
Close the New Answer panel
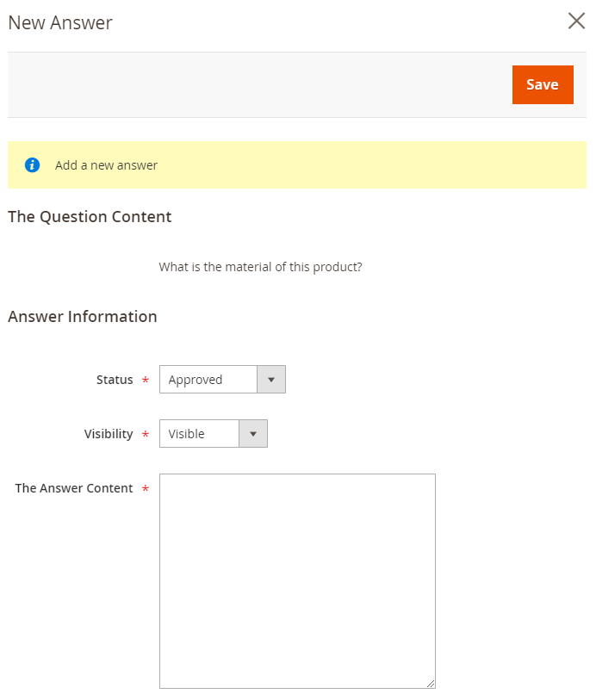coord(576,21)
